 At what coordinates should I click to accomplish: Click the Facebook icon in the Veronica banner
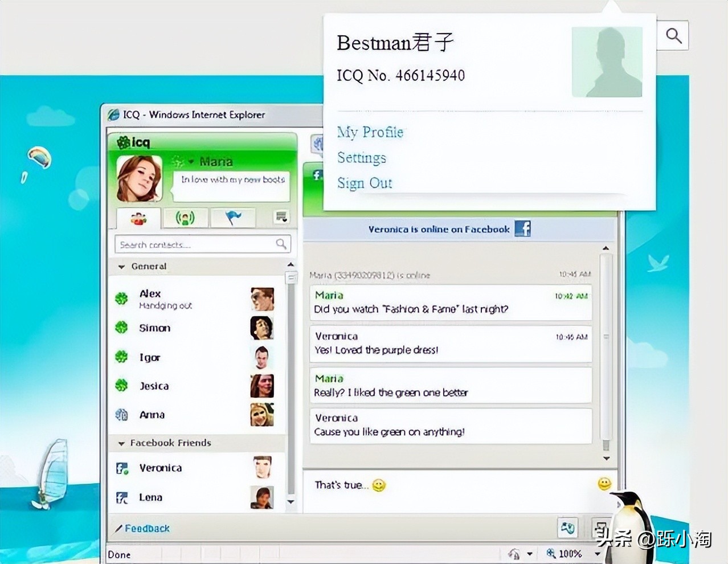522,229
